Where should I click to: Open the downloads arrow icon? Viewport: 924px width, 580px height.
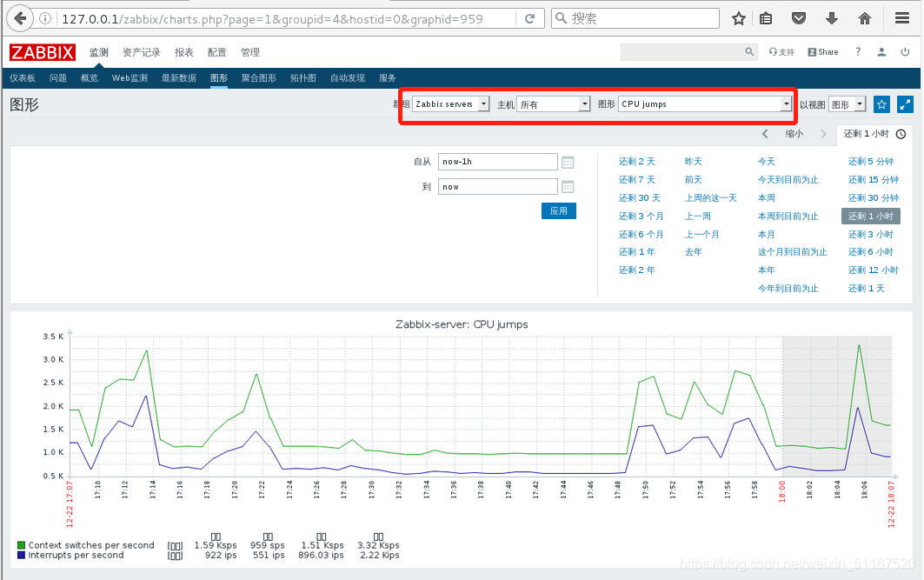pyautogui.click(x=832, y=19)
